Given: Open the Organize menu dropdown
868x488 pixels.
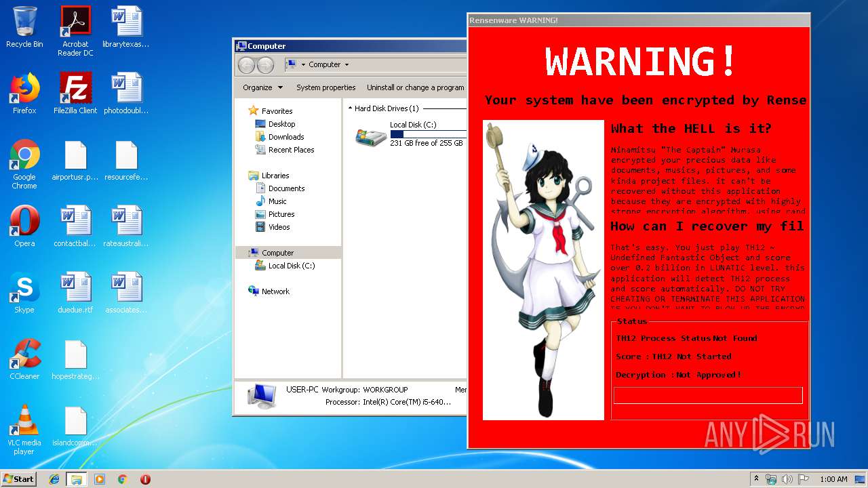Looking at the screenshot, I should click(x=262, y=87).
